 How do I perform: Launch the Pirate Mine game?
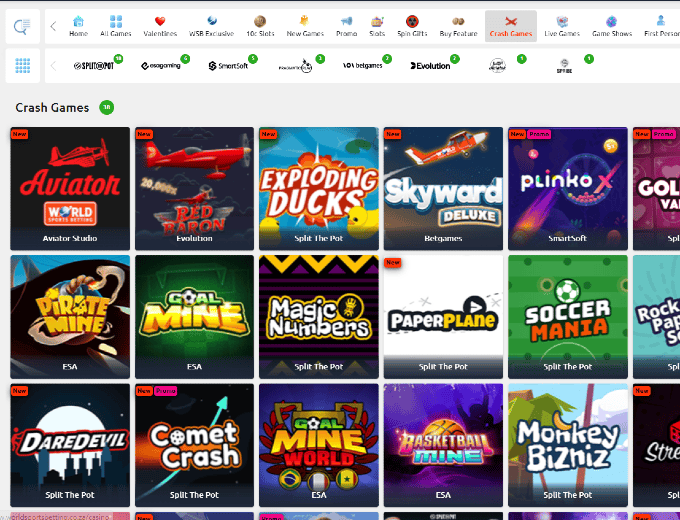(x=70, y=317)
